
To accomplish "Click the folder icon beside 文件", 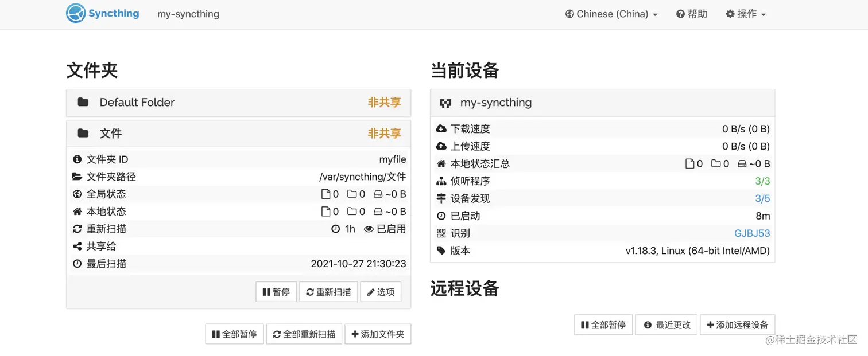I will point(83,133).
